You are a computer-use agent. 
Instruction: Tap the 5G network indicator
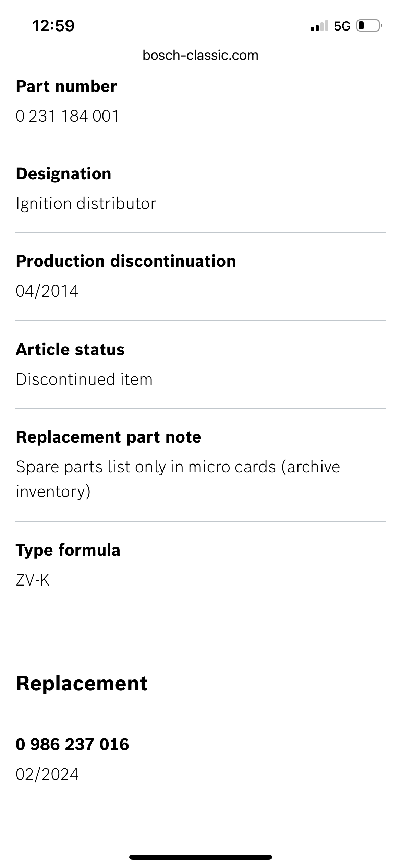[x=342, y=26]
